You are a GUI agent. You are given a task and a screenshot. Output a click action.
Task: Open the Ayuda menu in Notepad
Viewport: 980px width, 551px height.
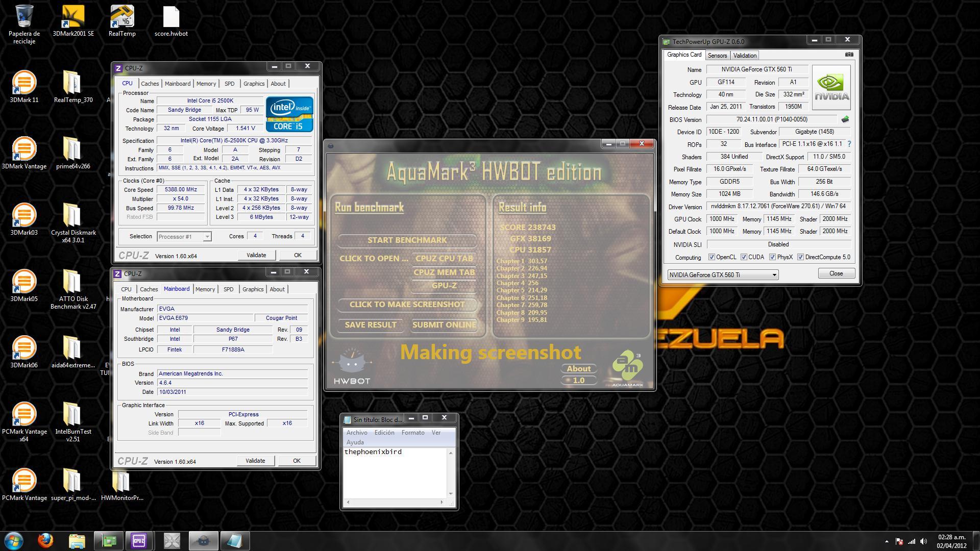(355, 442)
